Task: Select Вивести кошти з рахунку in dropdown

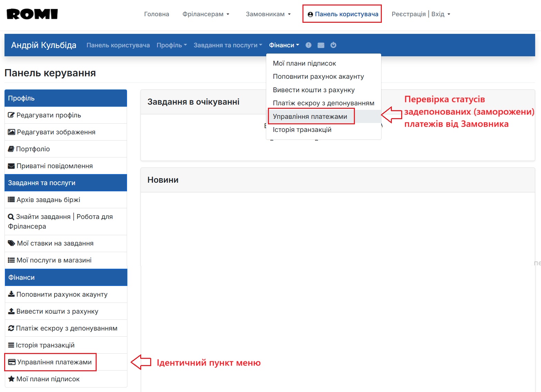Action: point(313,90)
